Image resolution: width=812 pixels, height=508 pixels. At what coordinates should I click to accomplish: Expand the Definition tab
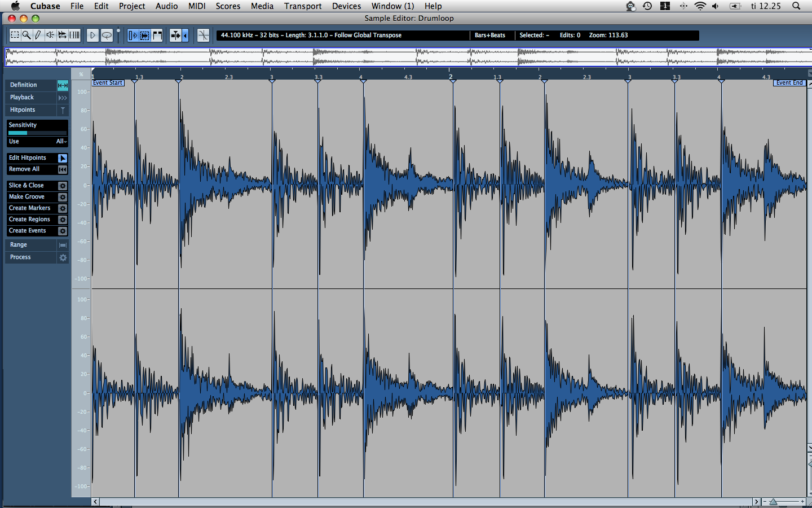pyautogui.click(x=31, y=85)
